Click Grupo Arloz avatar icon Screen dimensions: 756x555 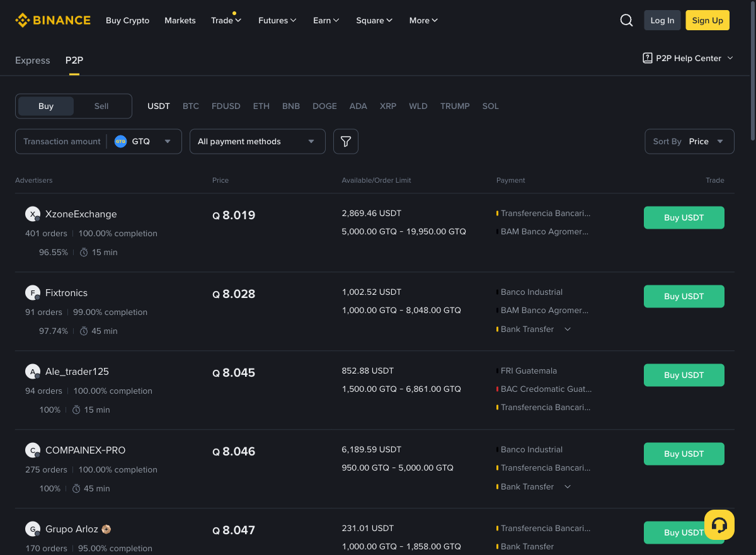tap(33, 529)
